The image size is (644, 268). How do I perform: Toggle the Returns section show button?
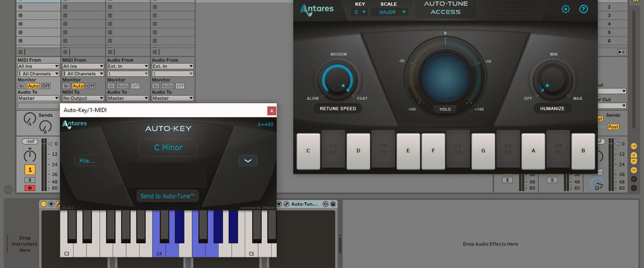pyautogui.click(x=634, y=161)
